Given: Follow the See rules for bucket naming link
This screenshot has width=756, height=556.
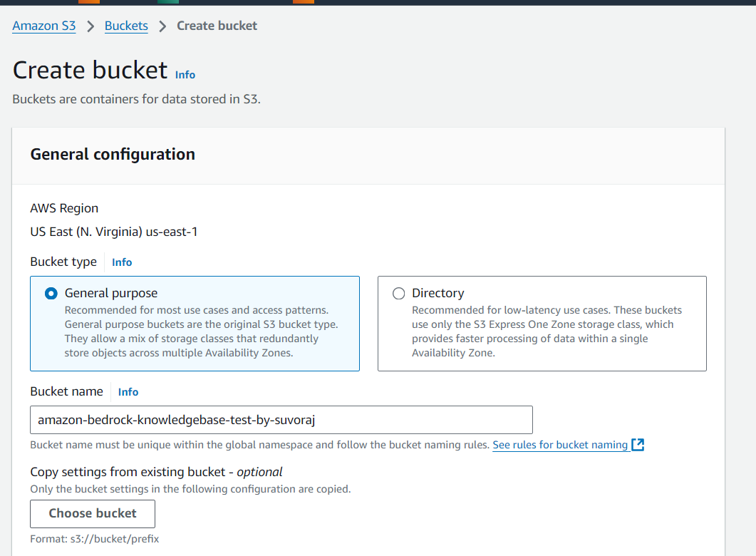Looking at the screenshot, I should coord(560,444).
